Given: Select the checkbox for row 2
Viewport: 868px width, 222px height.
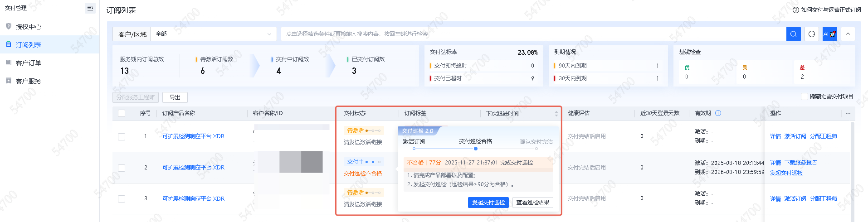Looking at the screenshot, I should [x=122, y=168].
